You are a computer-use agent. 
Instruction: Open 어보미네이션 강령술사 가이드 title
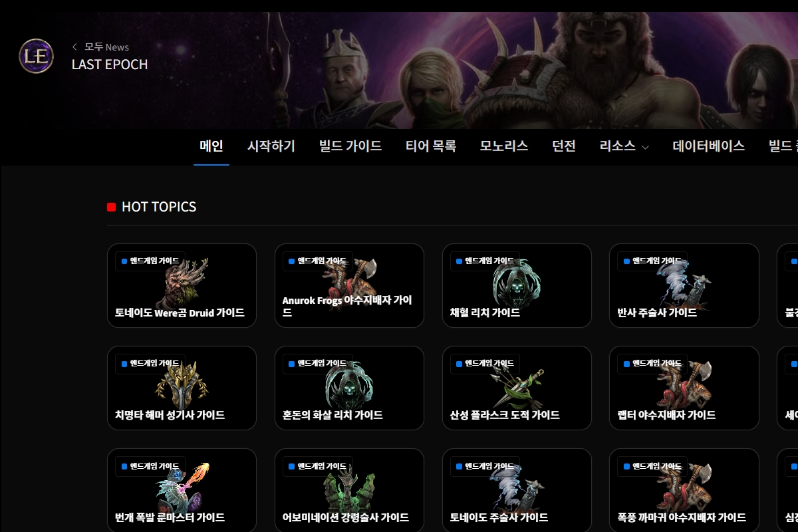pos(346,517)
